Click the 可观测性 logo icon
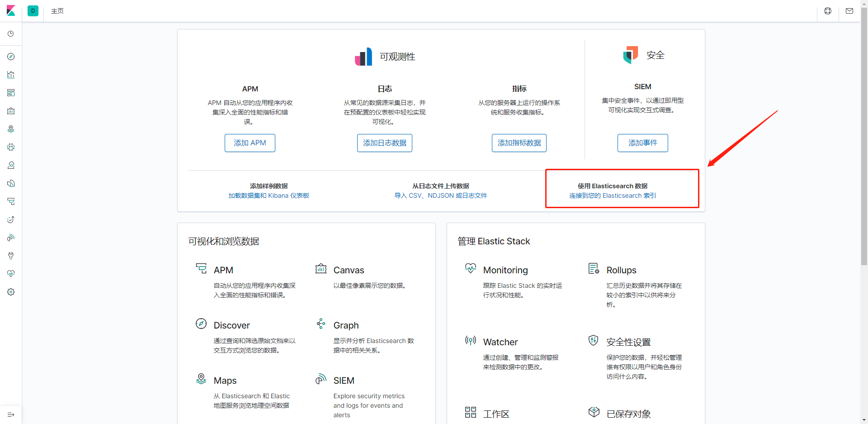This screenshot has width=868, height=424. [x=363, y=57]
